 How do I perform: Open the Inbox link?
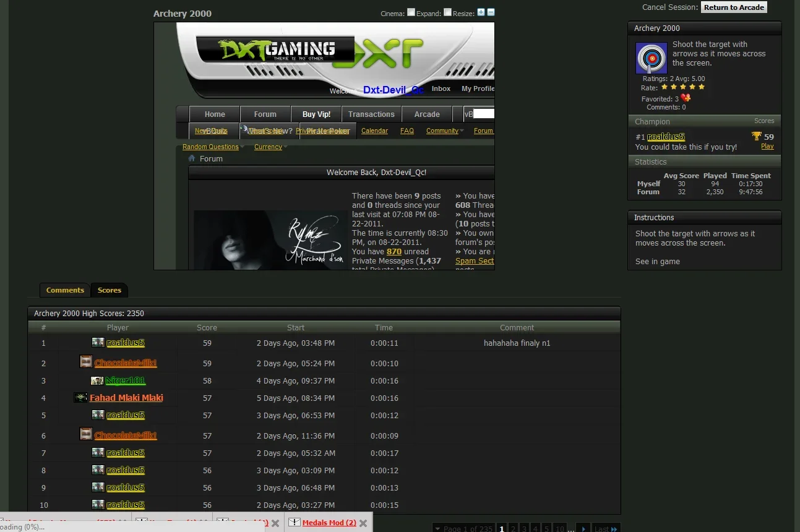coord(441,88)
